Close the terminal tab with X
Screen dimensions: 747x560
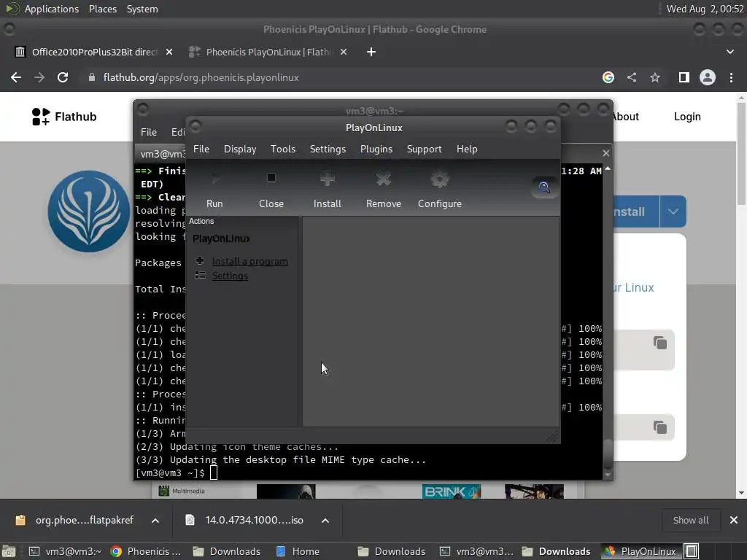point(605,153)
